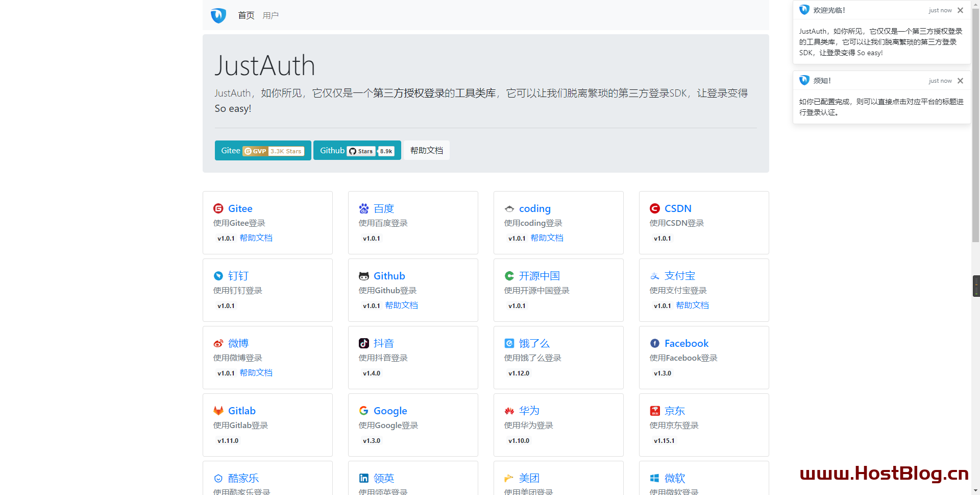Click the 美团 yellow icon

[x=509, y=478]
